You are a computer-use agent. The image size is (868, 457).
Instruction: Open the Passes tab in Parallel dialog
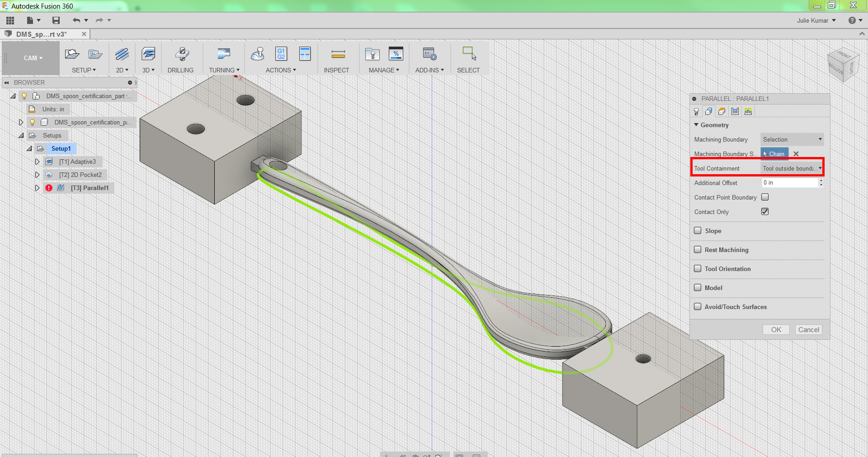[x=735, y=111]
